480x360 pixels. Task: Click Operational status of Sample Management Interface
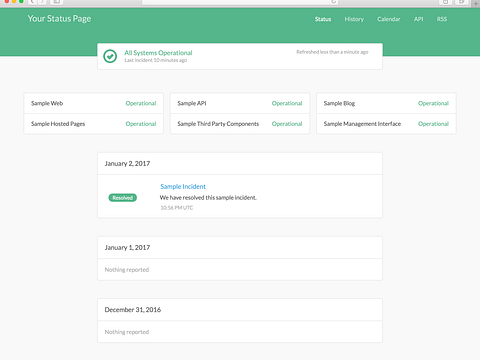point(433,124)
